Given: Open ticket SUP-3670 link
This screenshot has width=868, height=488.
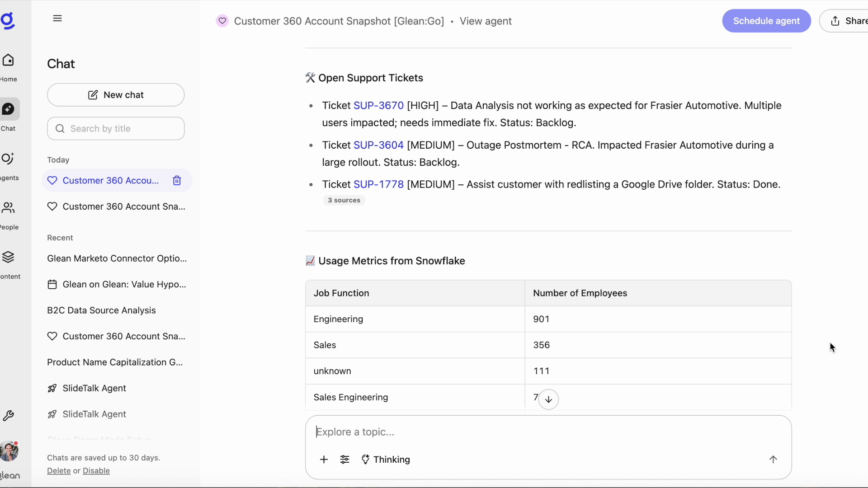Looking at the screenshot, I should click(379, 105).
